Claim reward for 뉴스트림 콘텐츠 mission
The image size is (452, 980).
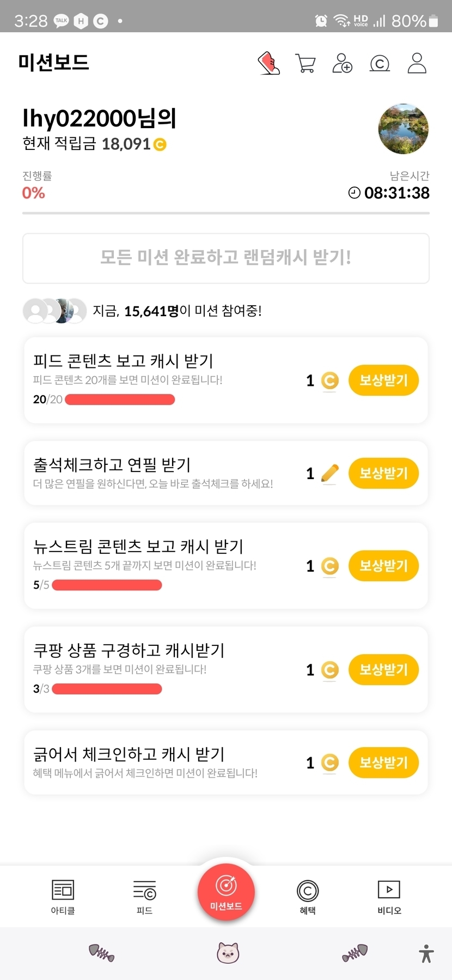tap(383, 566)
